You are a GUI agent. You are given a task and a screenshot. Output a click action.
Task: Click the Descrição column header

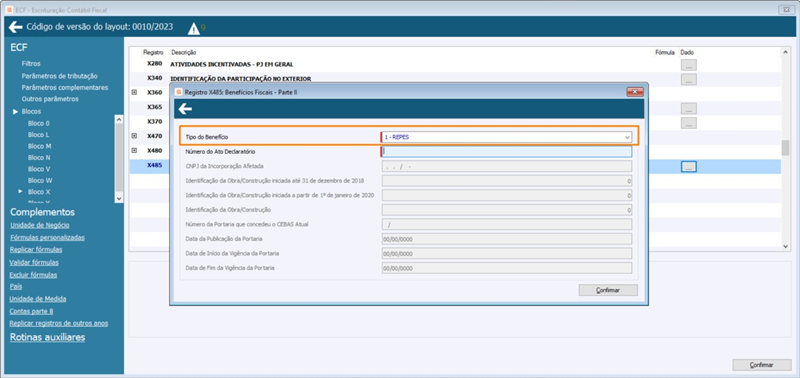point(184,53)
